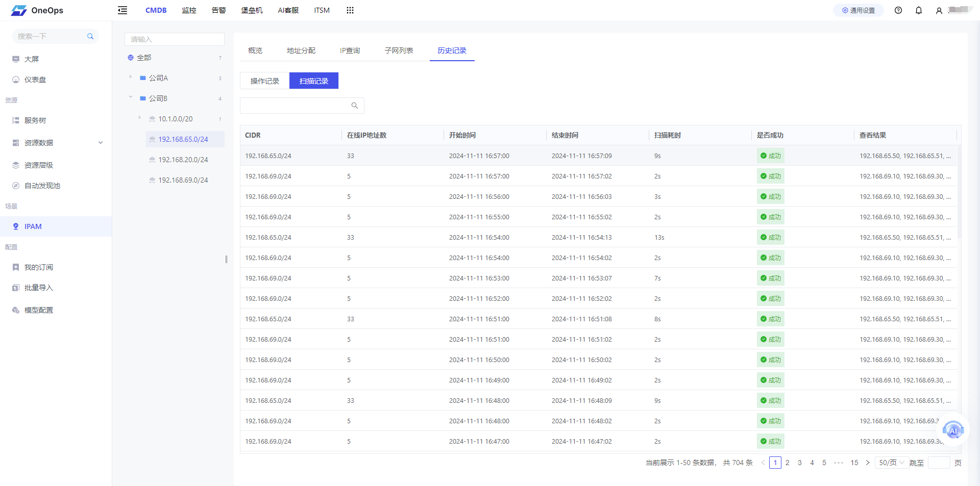Select IPAM in the sidebar
Viewport: 980px width, 486px height.
pos(56,226)
